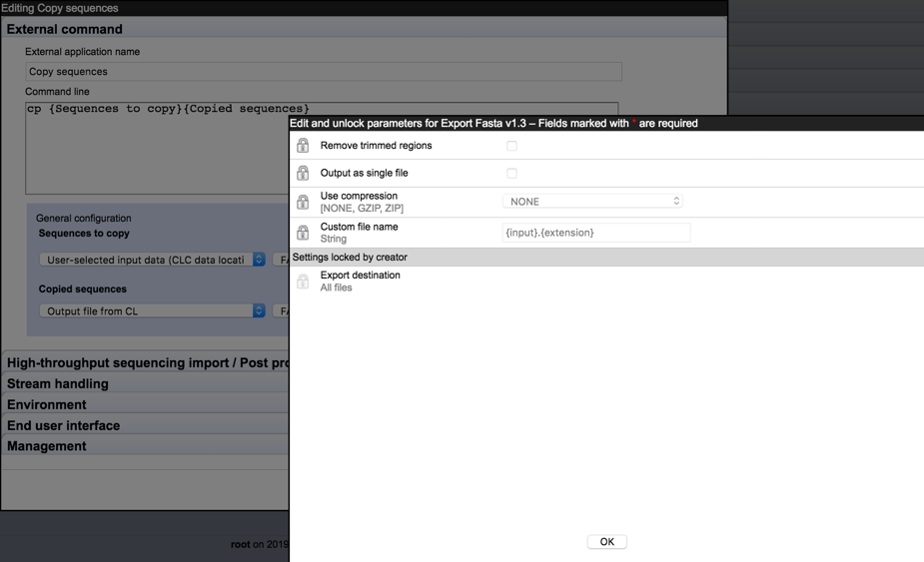
Task: Open User-selected input data dropdown
Action: pyautogui.click(x=153, y=260)
